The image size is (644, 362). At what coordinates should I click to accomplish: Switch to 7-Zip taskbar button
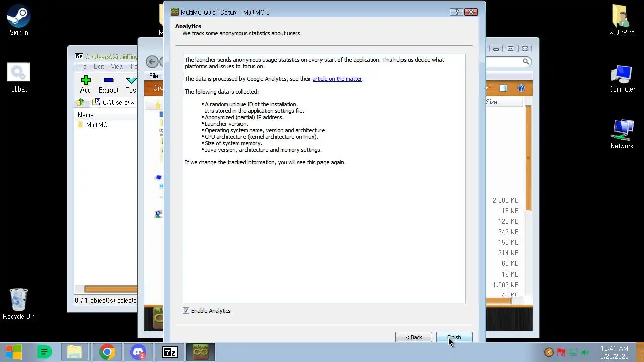tap(170, 352)
